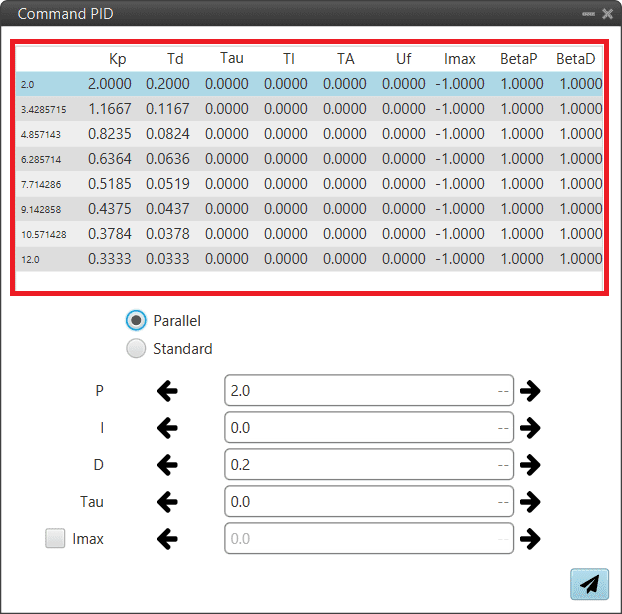622x614 pixels.
Task: Click the Kp column header
Action: click(x=117, y=59)
